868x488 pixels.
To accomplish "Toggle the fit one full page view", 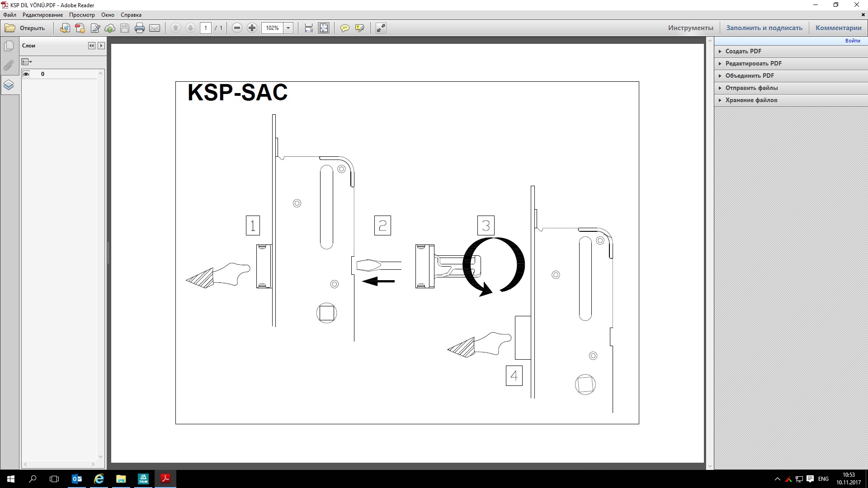I will [x=324, y=28].
